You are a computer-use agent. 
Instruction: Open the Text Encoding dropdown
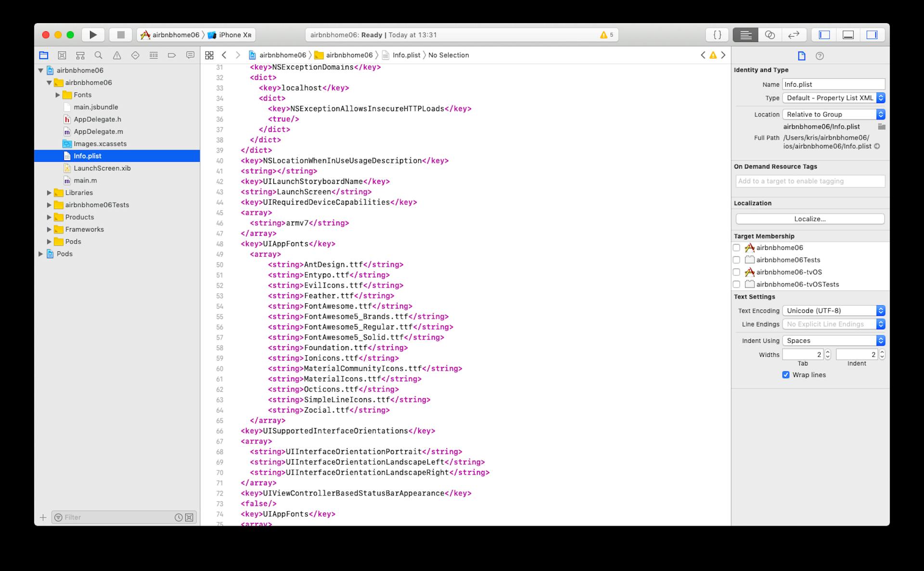(x=833, y=311)
